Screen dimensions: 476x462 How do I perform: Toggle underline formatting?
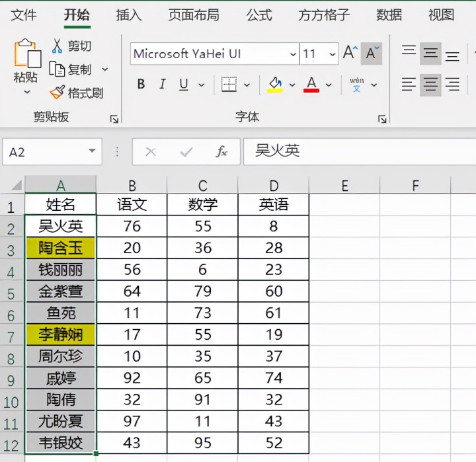tap(184, 85)
